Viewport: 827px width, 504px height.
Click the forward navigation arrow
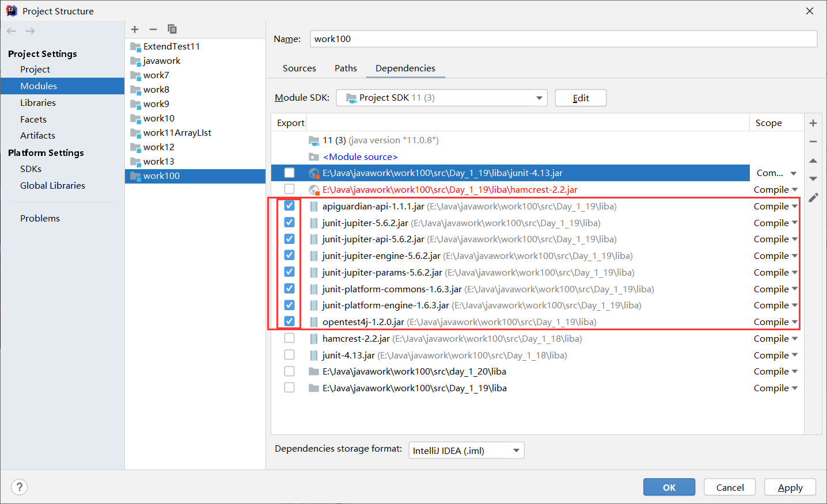(31, 31)
